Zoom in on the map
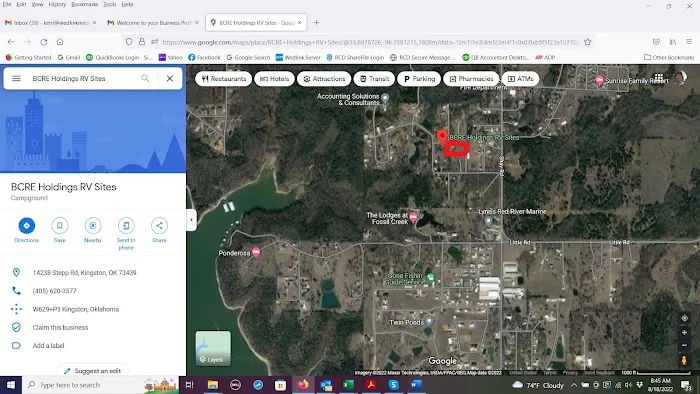Image resolution: width=700 pixels, height=394 pixels. 684,333
